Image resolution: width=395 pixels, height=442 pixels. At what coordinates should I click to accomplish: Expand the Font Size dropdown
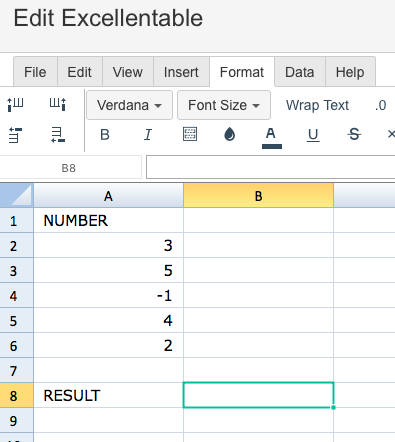224,105
